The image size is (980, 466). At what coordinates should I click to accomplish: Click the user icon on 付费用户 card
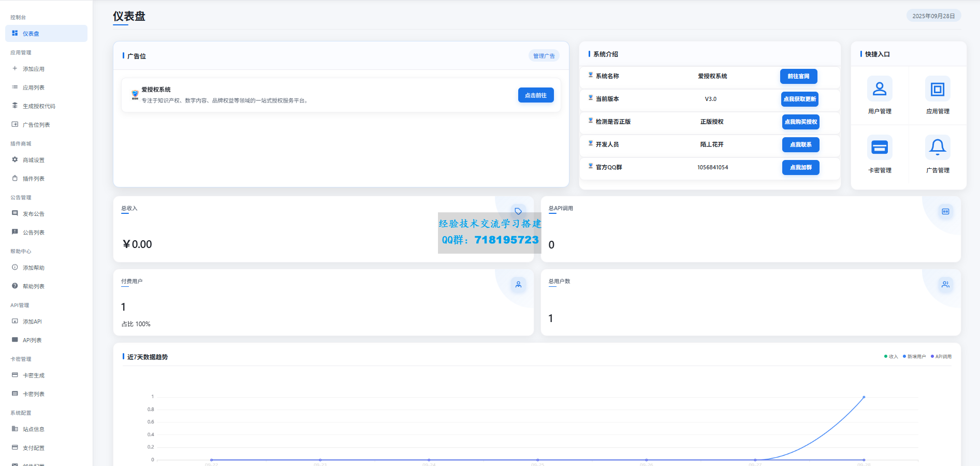tap(518, 284)
